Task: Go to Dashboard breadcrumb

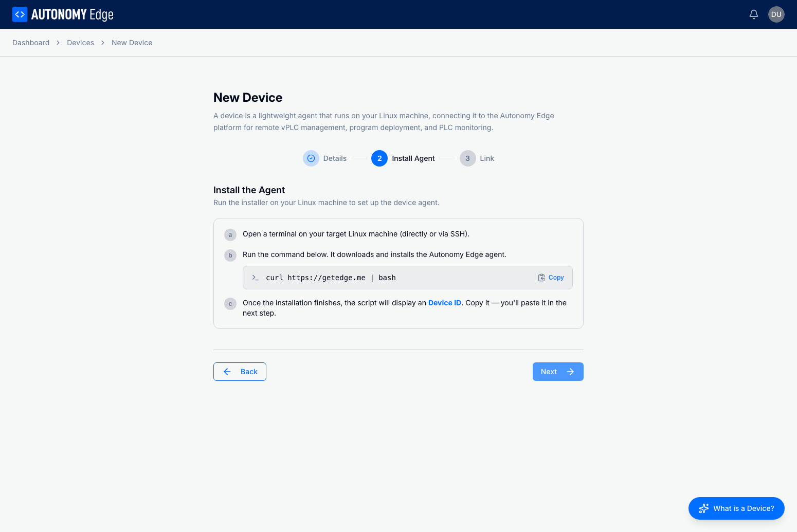Action: pos(31,43)
